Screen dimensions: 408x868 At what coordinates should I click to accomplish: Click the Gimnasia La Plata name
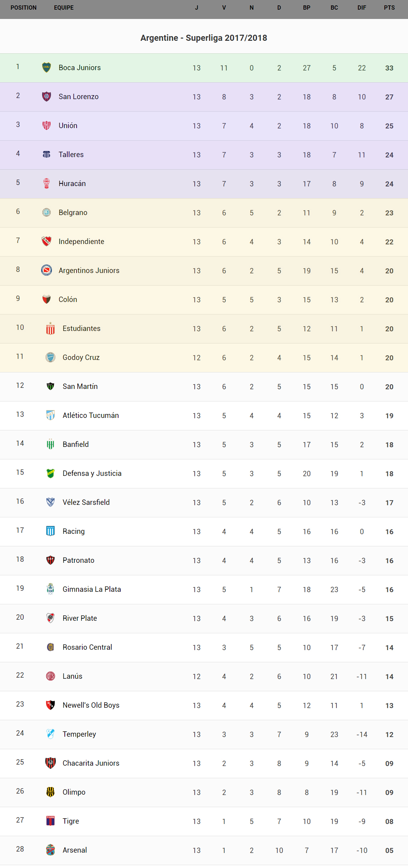(92, 589)
